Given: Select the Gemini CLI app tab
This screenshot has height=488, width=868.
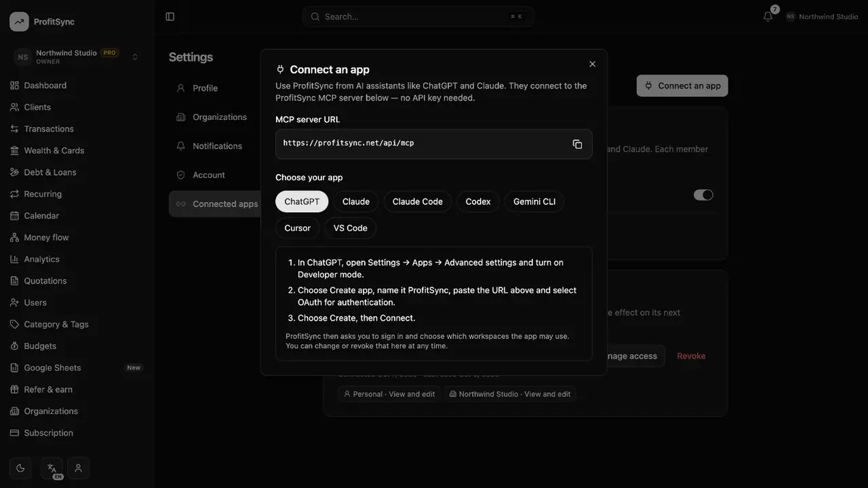Looking at the screenshot, I should click(534, 201).
